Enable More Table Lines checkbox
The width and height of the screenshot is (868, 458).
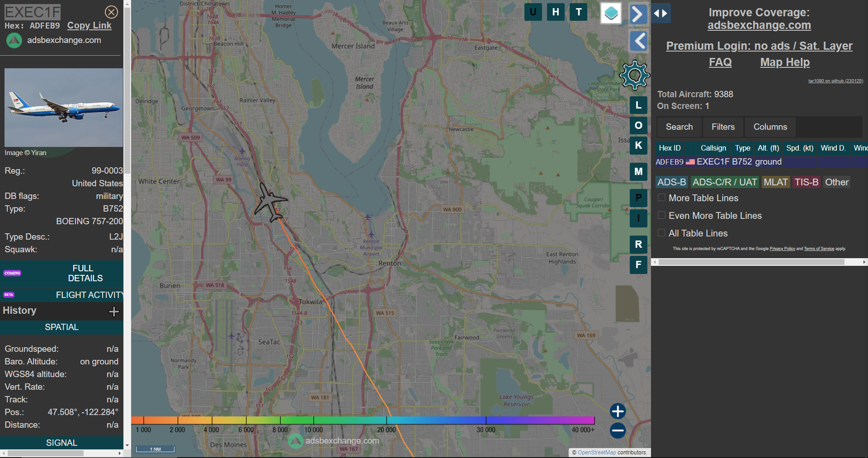pos(661,198)
